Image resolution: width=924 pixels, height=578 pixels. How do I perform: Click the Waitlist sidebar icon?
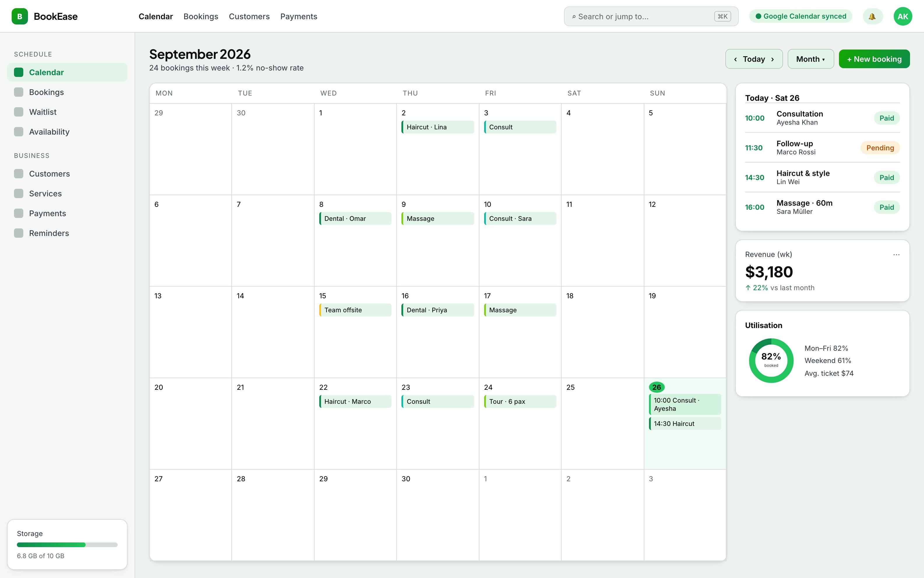pos(19,112)
